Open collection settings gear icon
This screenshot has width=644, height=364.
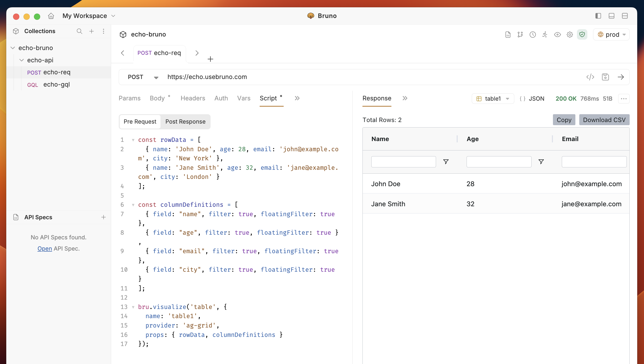pos(570,34)
